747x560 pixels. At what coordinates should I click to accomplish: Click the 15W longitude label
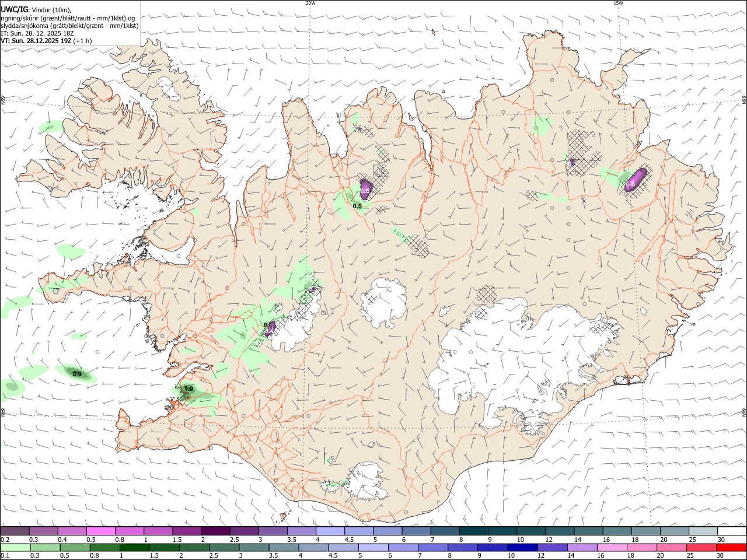pyautogui.click(x=618, y=3)
